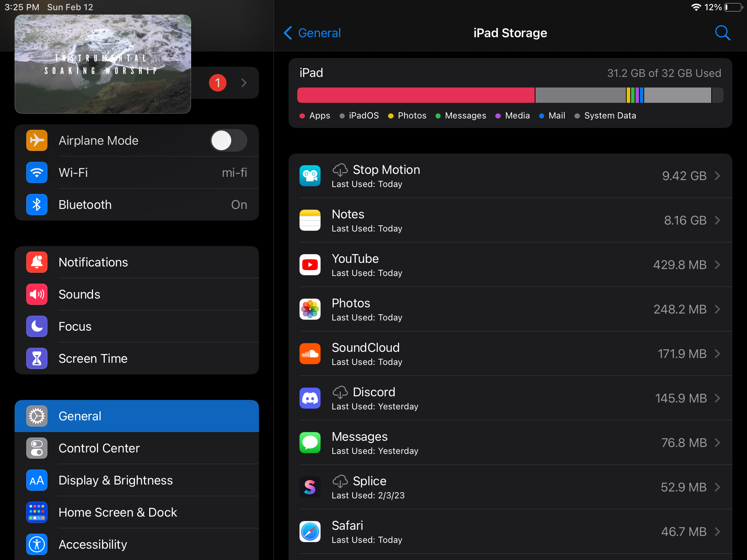The height and width of the screenshot is (560, 747).
Task: Tap the System Data storage bar segment
Action: [678, 95]
